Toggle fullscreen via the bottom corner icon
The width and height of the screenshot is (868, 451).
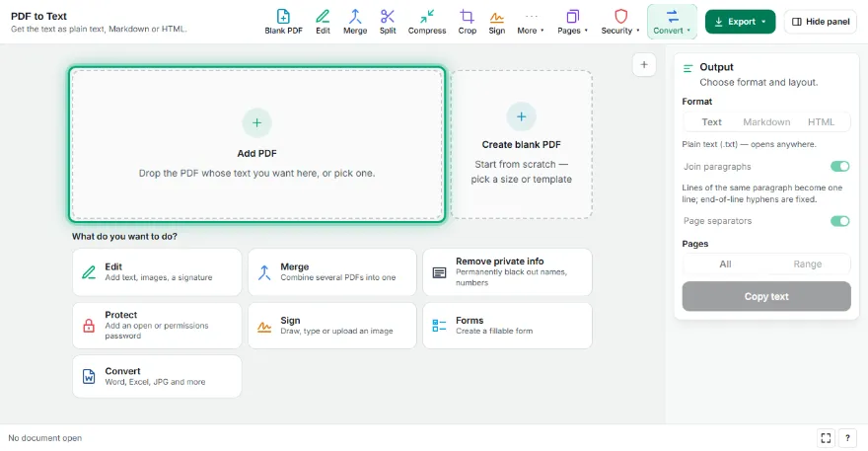826,438
